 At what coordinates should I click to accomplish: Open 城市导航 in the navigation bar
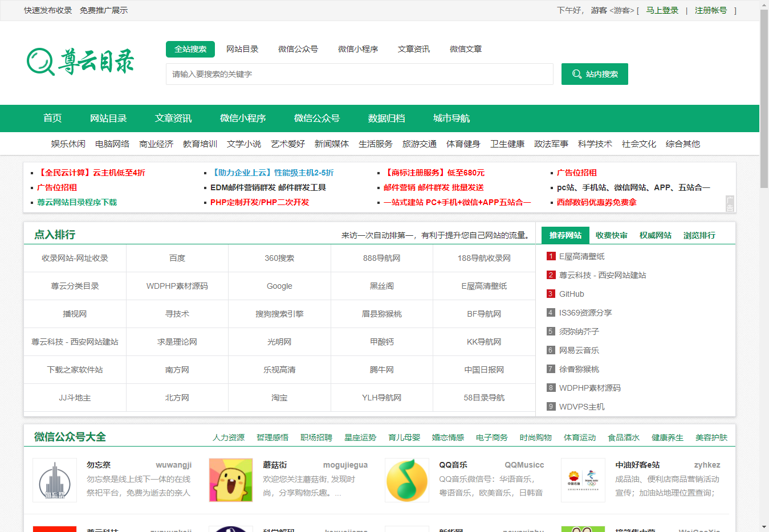[x=451, y=118]
